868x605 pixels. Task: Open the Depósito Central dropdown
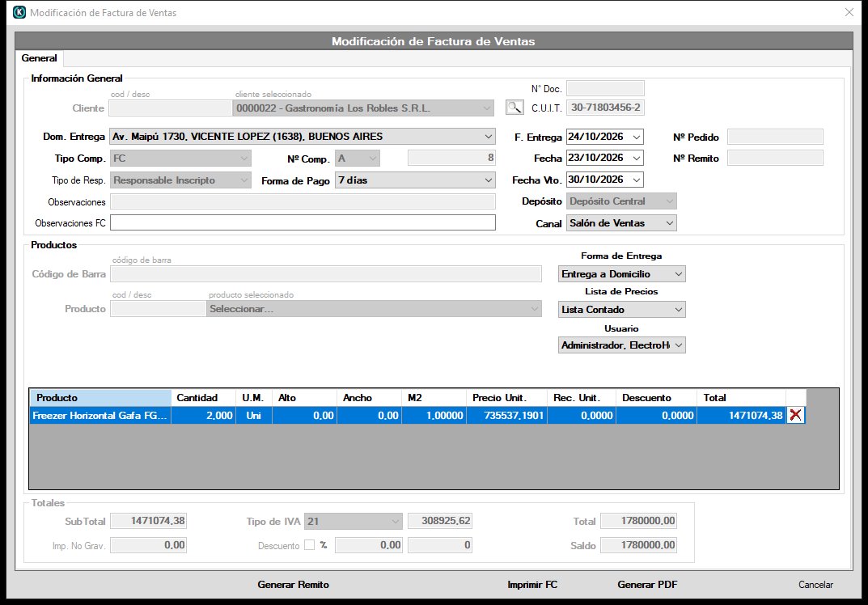pyautogui.click(x=669, y=201)
